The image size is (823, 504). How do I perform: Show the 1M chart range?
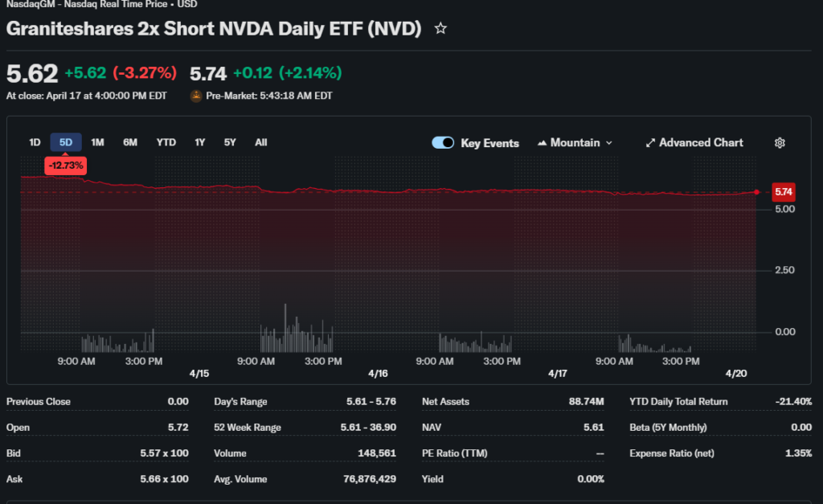97,143
